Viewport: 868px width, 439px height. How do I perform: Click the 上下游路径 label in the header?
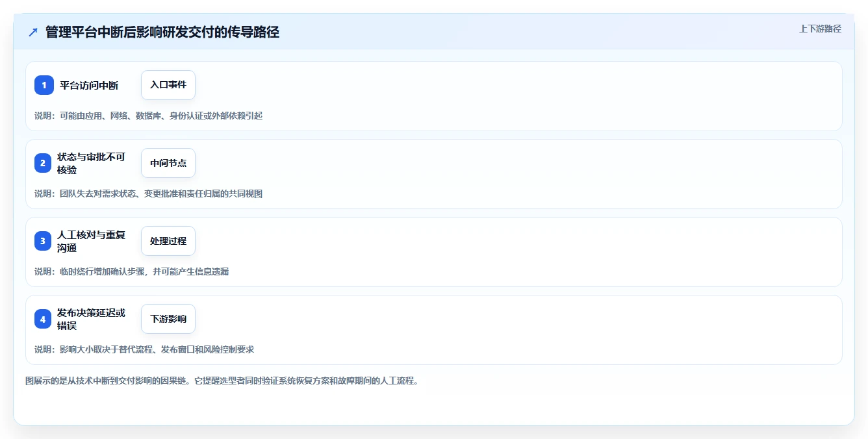[820, 29]
